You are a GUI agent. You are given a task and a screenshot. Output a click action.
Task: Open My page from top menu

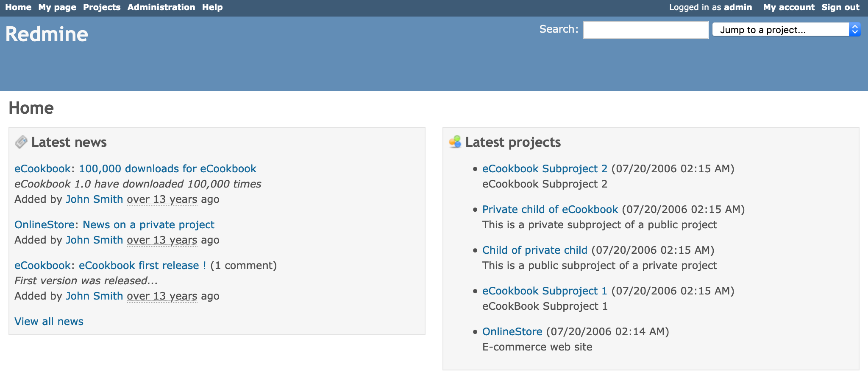tap(57, 7)
